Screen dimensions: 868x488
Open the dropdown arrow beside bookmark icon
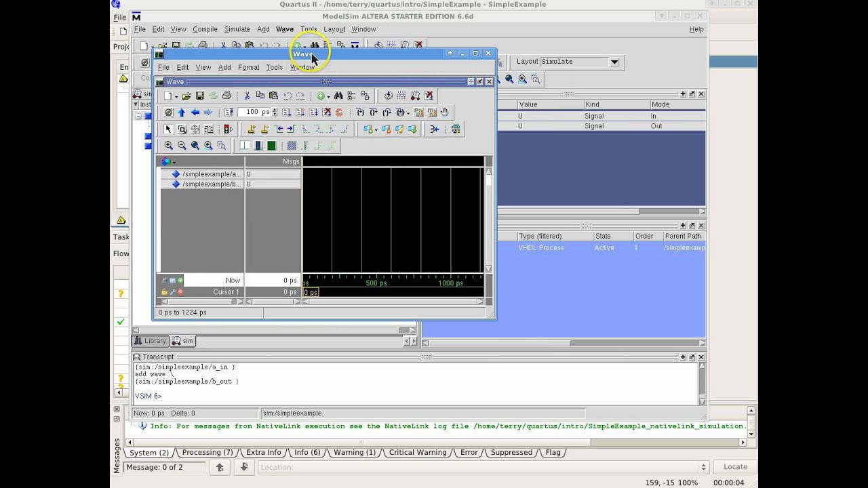point(376,129)
